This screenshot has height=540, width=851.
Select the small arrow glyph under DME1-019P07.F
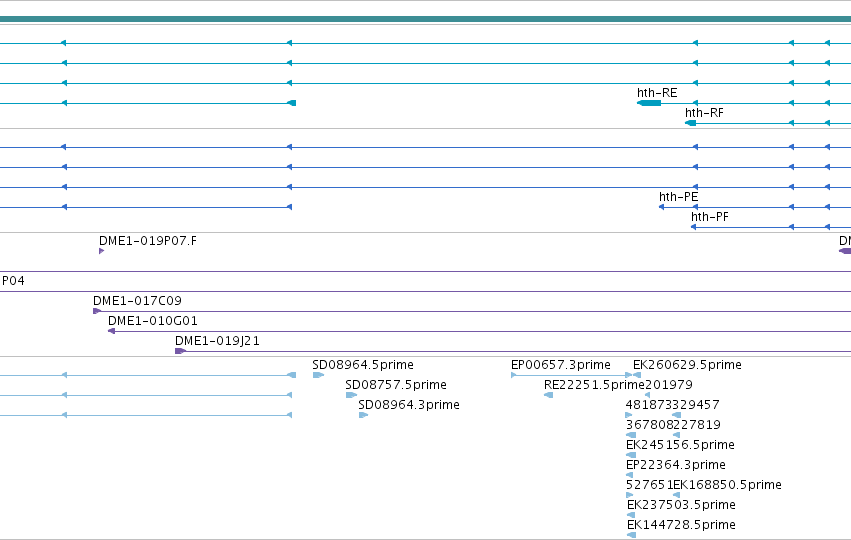[101, 251]
